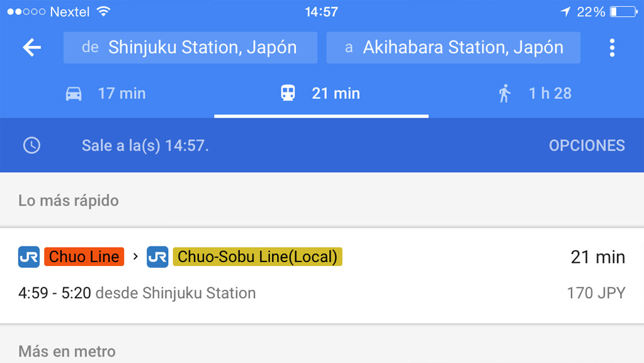Tap the location arrow in status bar
Screen dimensions: 644x363
[x=565, y=11]
